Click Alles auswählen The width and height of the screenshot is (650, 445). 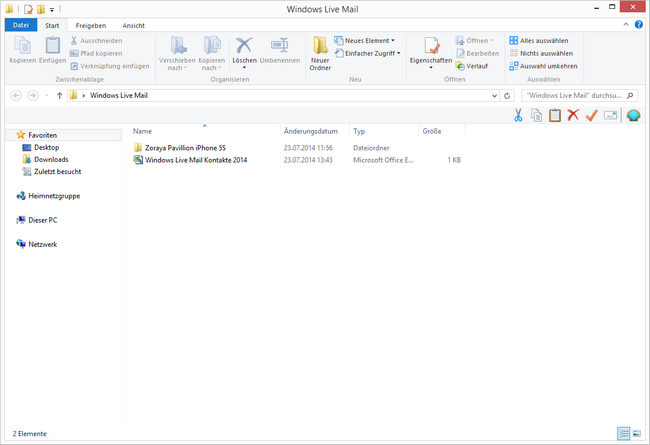pos(539,41)
